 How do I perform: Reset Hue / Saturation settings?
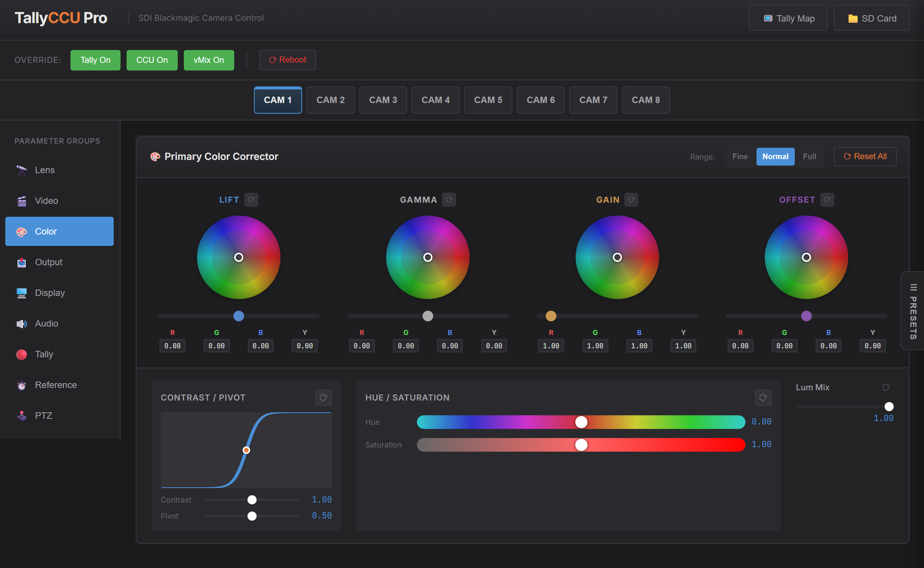tap(763, 397)
